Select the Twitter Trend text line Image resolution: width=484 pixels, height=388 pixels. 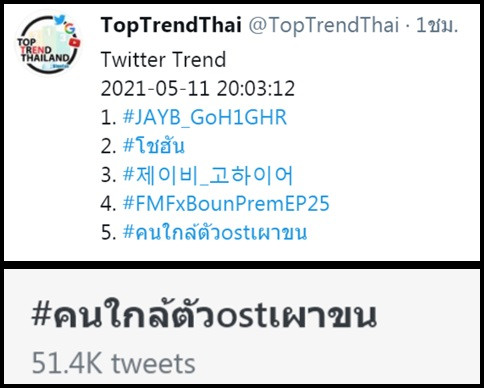tap(163, 60)
